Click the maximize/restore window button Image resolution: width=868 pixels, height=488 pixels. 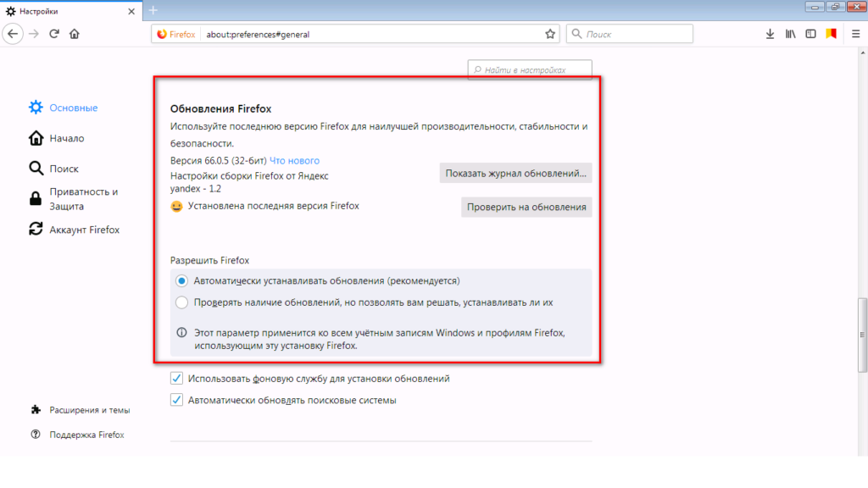coord(835,7)
